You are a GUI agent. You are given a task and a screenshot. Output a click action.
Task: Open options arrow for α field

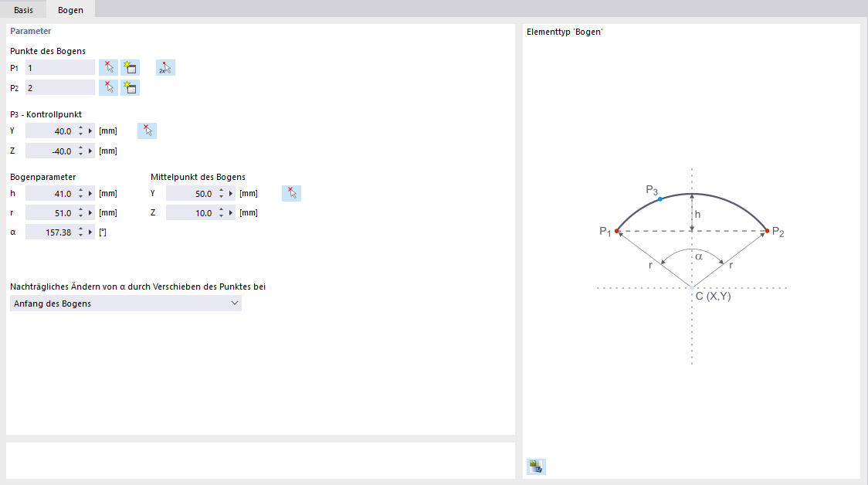click(90, 232)
